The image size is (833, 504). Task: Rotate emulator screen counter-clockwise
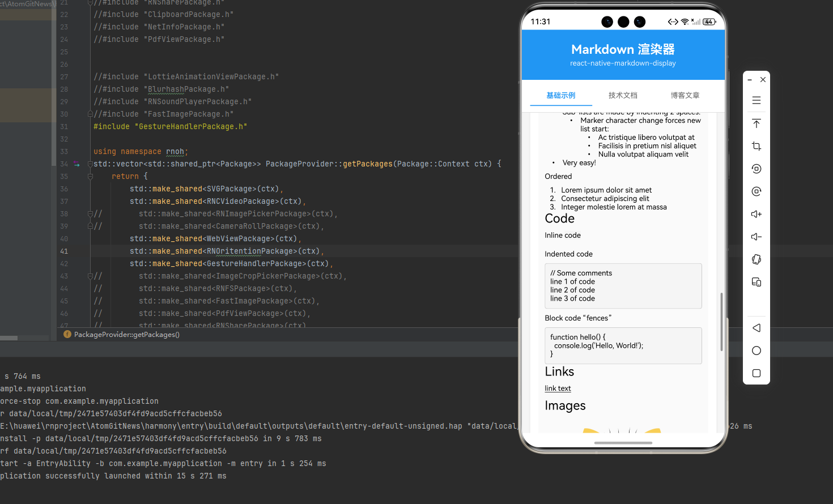click(x=756, y=169)
